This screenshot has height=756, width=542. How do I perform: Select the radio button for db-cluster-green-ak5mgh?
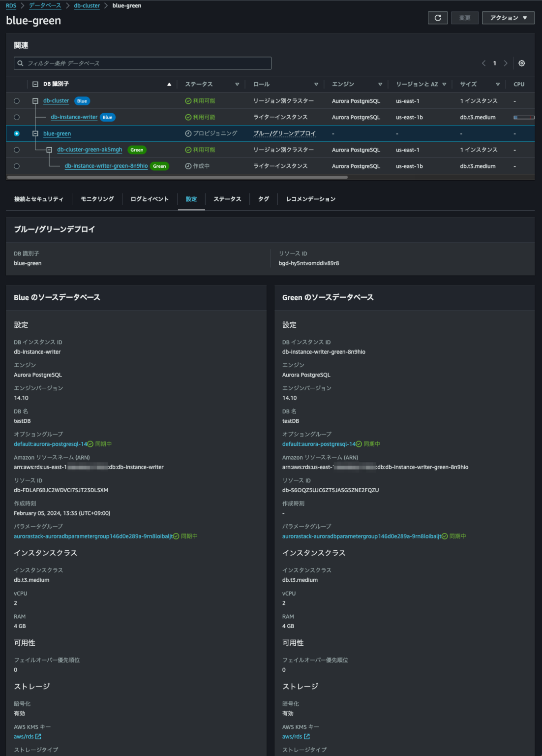point(17,150)
